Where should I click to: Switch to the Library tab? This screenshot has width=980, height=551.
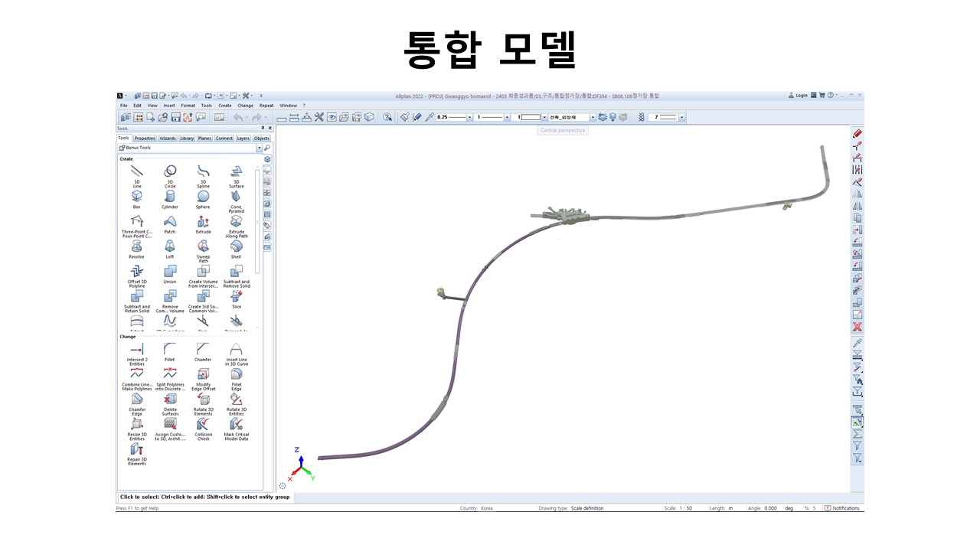[x=187, y=139]
